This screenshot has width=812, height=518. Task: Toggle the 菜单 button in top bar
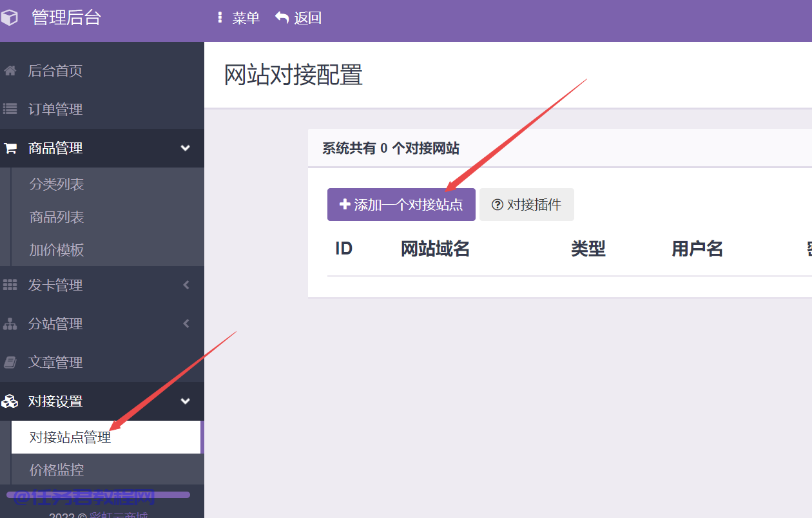(x=238, y=18)
